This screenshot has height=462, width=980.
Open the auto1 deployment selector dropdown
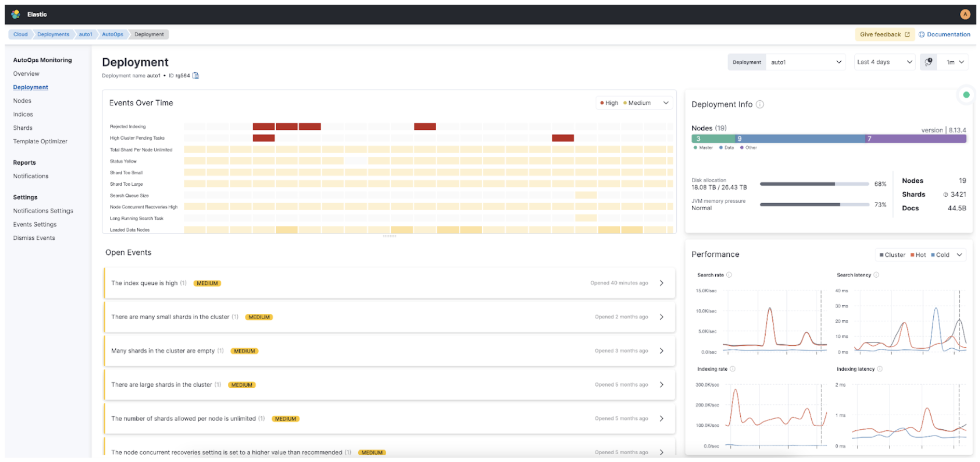tap(805, 62)
